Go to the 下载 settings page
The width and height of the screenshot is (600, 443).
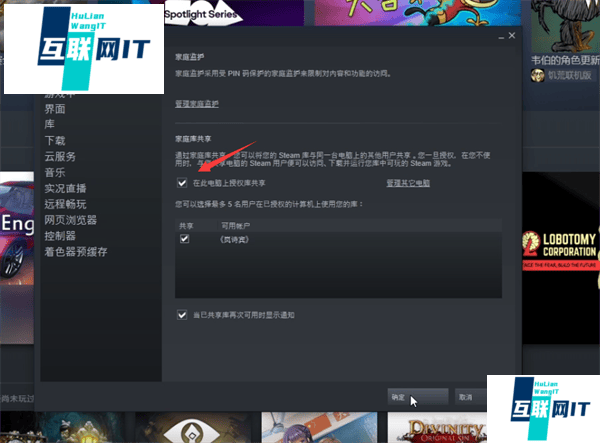54,141
